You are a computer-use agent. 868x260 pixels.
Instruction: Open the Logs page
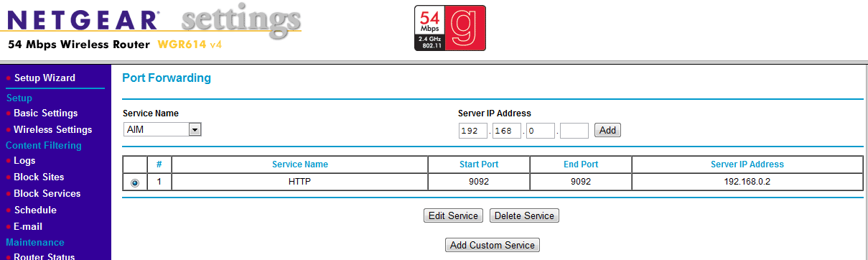[x=24, y=160]
